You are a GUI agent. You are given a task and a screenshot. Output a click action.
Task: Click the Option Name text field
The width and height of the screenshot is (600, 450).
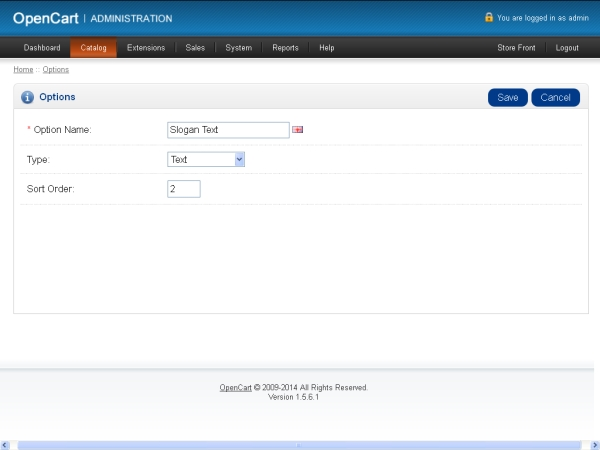228,130
